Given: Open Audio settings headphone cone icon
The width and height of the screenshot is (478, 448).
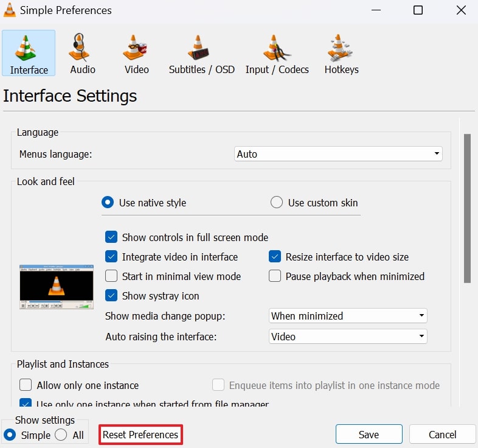Looking at the screenshot, I should click(x=79, y=47).
